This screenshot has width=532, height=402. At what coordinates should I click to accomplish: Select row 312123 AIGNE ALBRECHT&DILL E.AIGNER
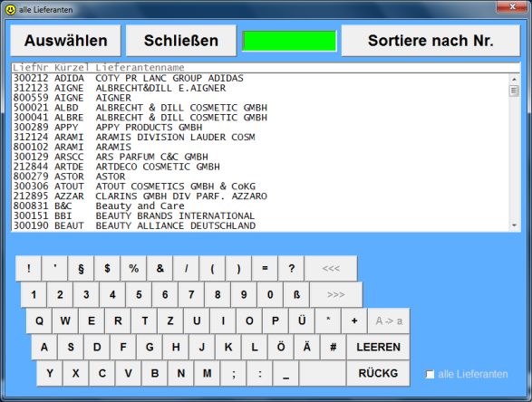tap(261, 88)
